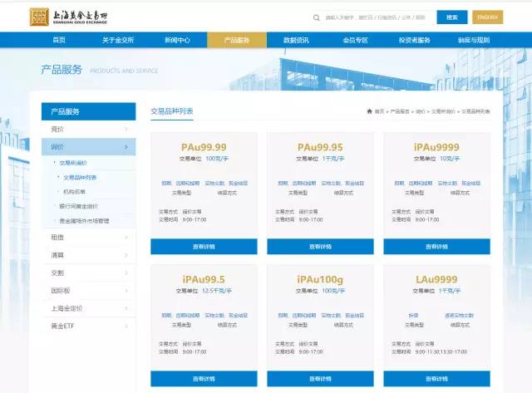Select 机构名单 in the sidebar submenu
532x393 pixels.
74,192
